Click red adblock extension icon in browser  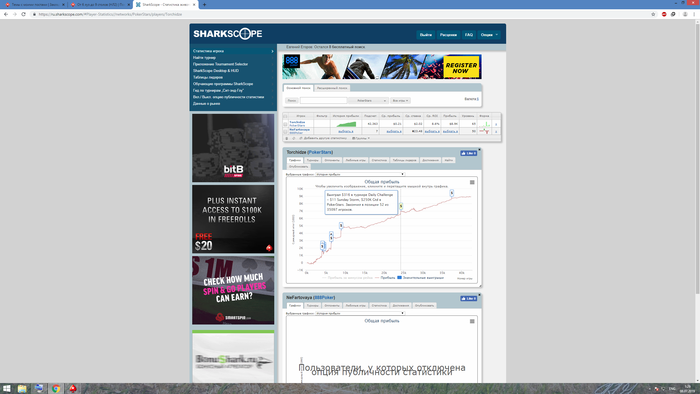click(664, 14)
